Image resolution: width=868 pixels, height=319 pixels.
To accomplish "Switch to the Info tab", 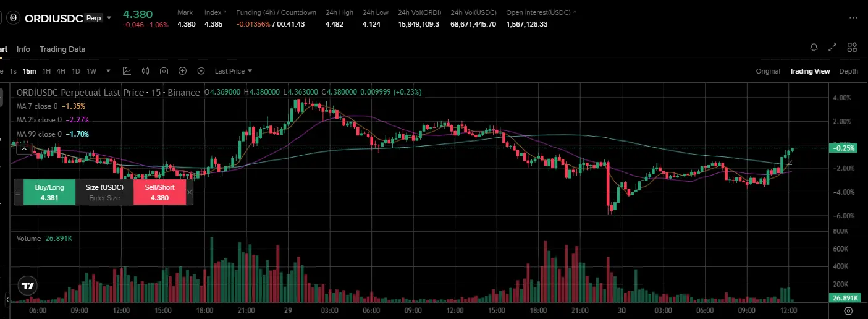I will [23, 49].
